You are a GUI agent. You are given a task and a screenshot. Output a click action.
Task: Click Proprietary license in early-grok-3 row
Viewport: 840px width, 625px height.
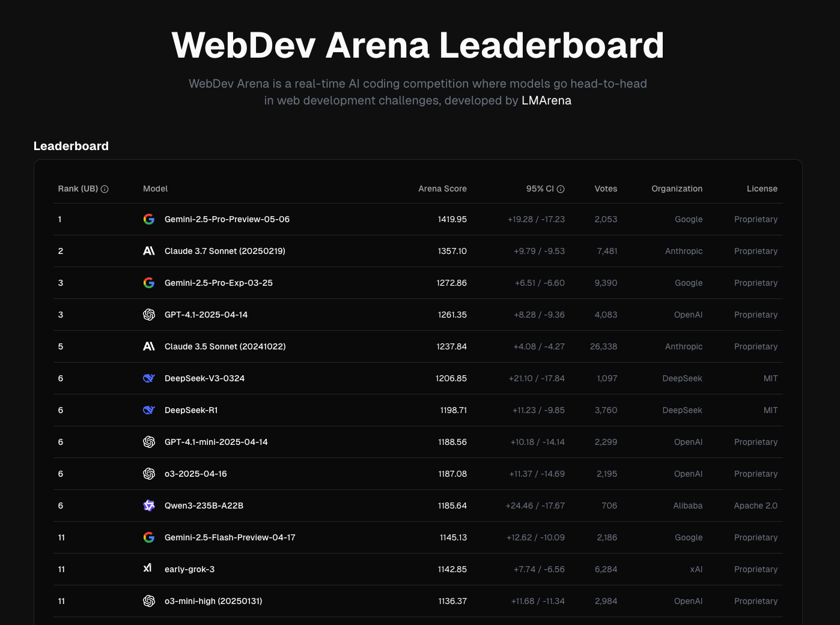(x=755, y=569)
